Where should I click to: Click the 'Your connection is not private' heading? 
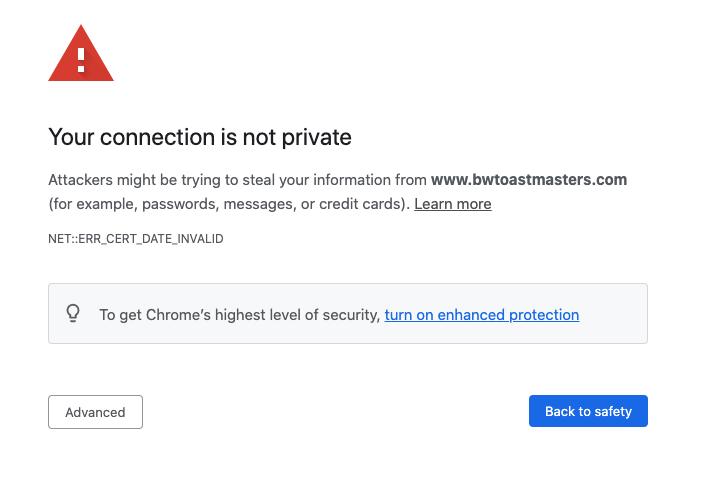(200, 137)
